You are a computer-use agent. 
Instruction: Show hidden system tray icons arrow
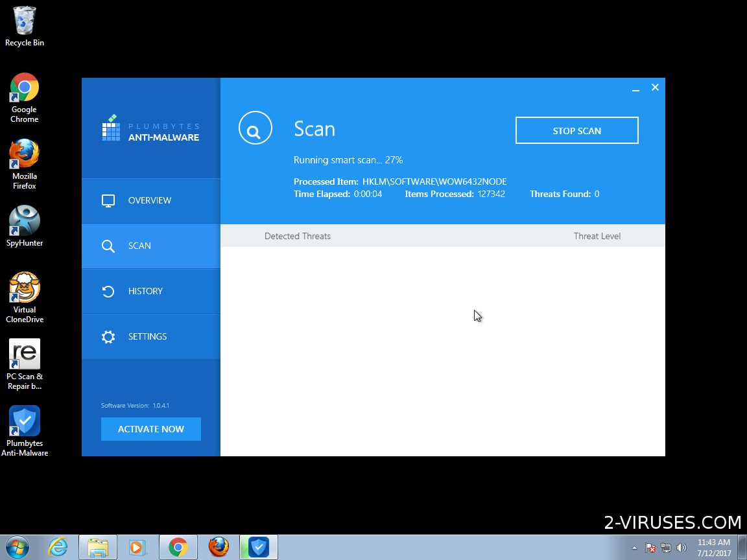(634, 548)
